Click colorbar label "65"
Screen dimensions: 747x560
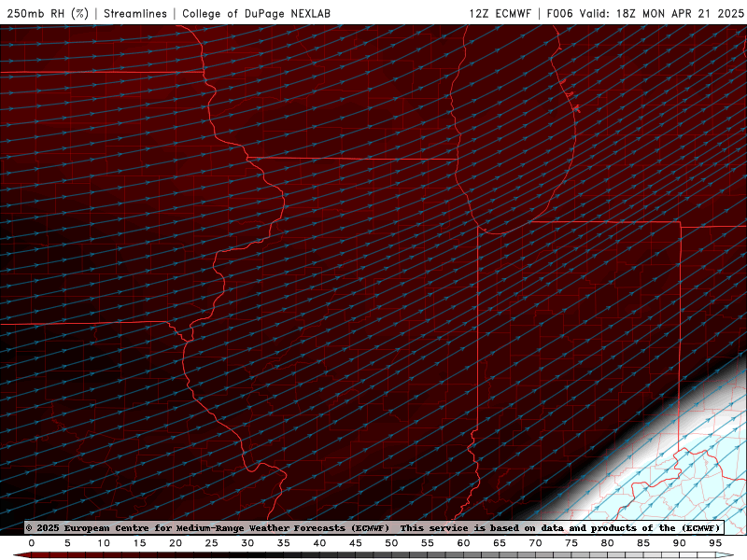click(500, 543)
